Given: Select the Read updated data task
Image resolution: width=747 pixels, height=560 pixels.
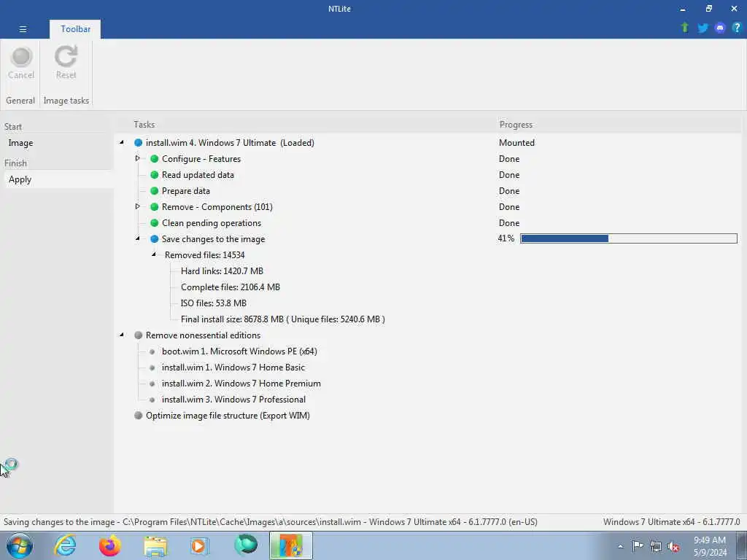Looking at the screenshot, I should [x=198, y=175].
